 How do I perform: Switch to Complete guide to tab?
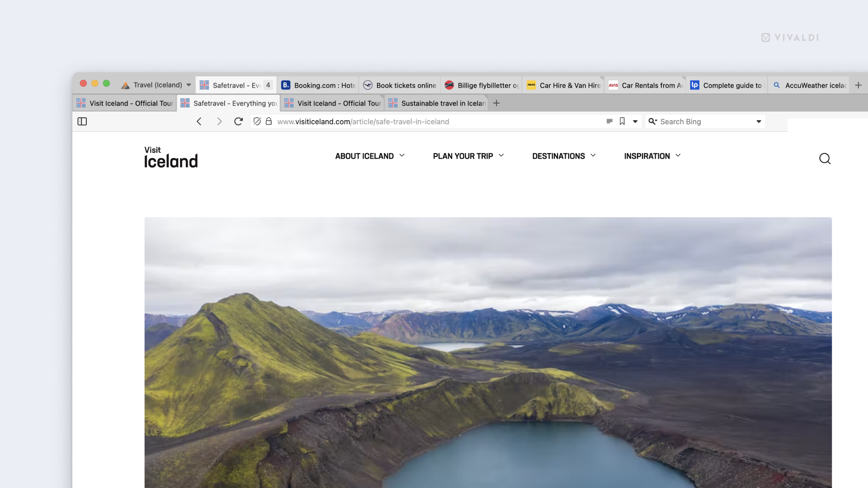pos(726,85)
